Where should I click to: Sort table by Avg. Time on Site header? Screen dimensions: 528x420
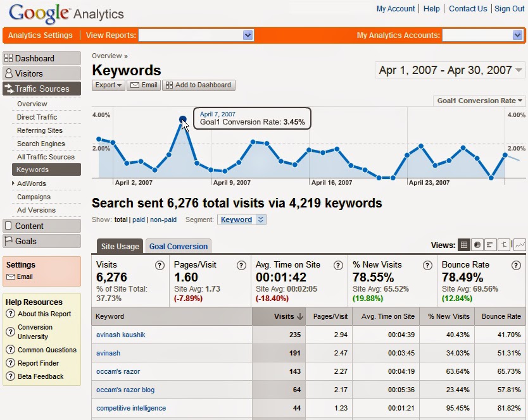tap(387, 316)
